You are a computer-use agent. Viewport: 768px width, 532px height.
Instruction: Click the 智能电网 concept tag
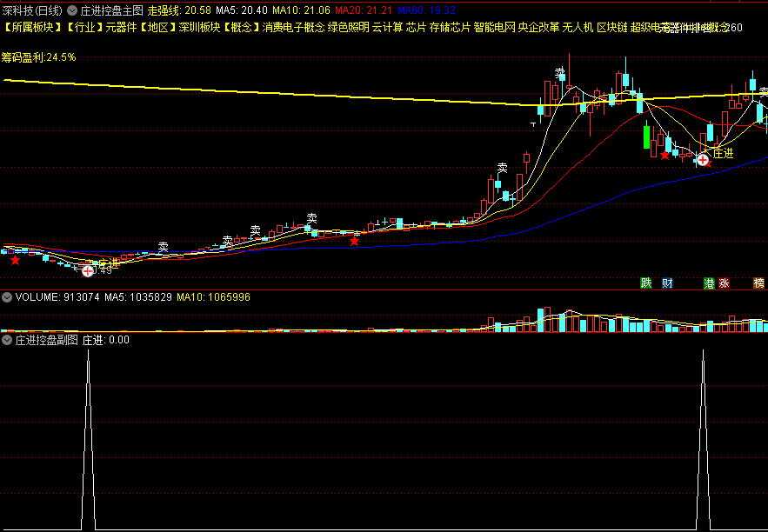pyautogui.click(x=494, y=28)
